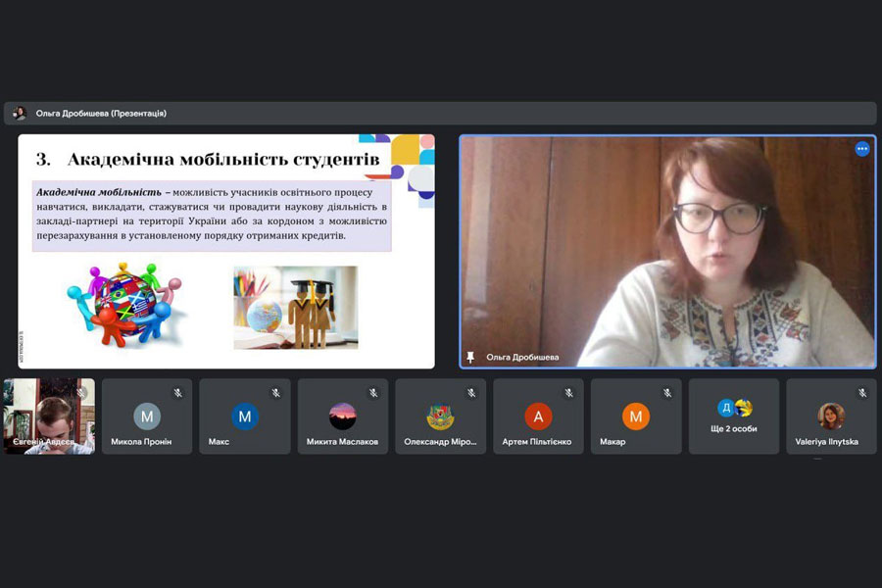882x588 pixels.
Task: Click the muted mic icon on Олександр Міро...'s tile
Action: tap(471, 393)
